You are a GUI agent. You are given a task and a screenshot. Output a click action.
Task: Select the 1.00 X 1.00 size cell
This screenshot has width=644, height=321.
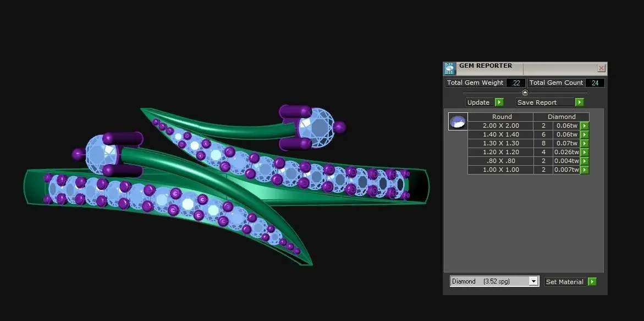click(500, 170)
